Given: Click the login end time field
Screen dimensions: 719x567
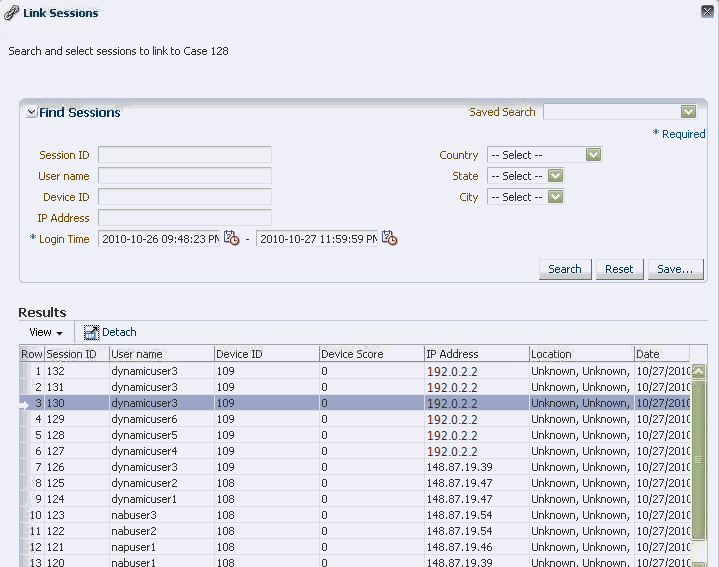Looking at the screenshot, I should coord(317,239).
